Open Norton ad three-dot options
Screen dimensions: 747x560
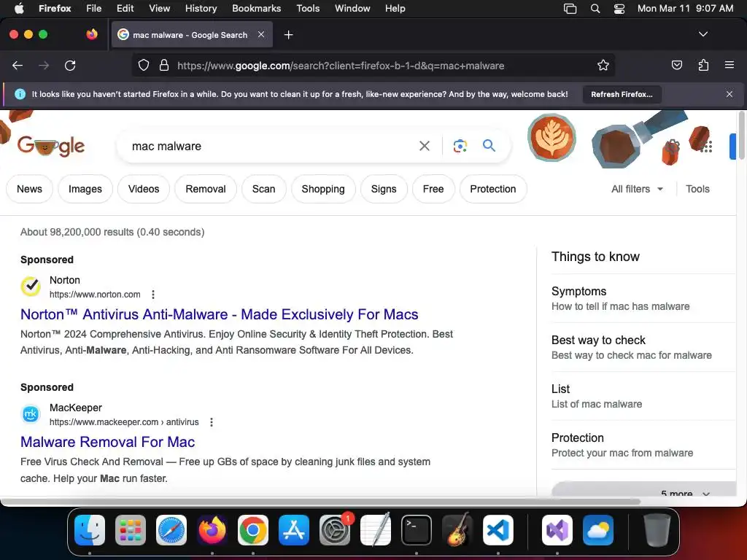[153, 295]
